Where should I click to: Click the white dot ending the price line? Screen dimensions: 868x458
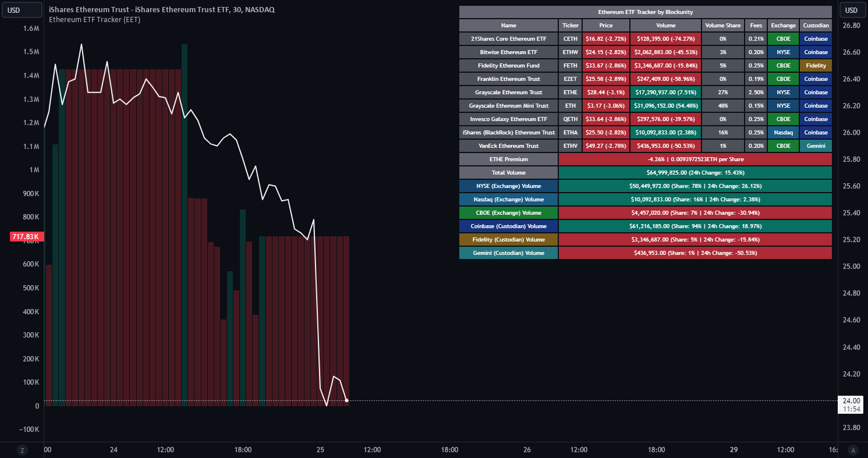[x=347, y=400]
